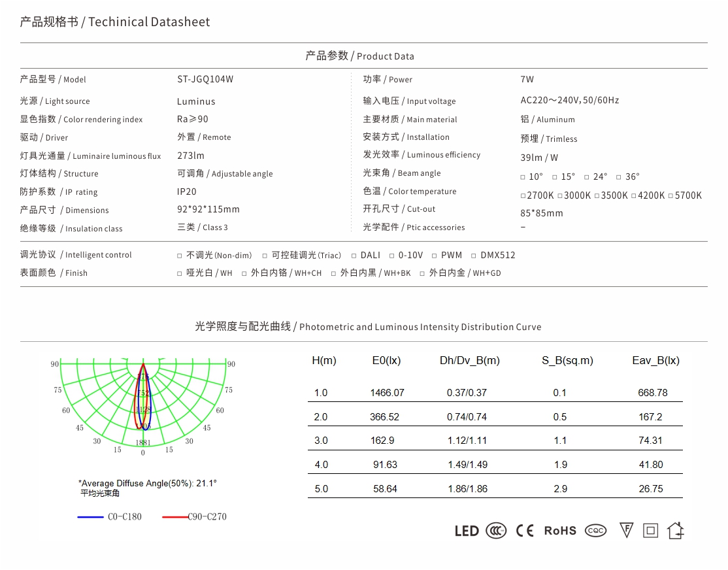728x570 pixels.
Task: Select the DALI dimming checkbox
Action: click(354, 256)
